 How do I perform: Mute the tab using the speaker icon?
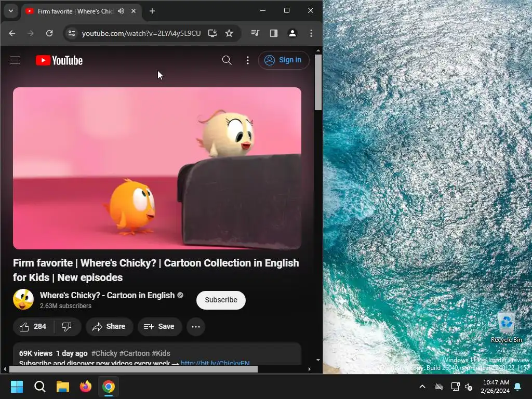pyautogui.click(x=121, y=11)
